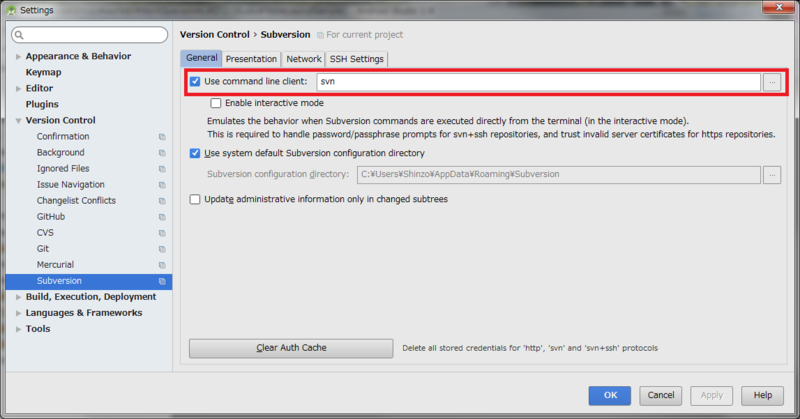Select Ignored Files settings
The height and width of the screenshot is (419, 800).
63,169
